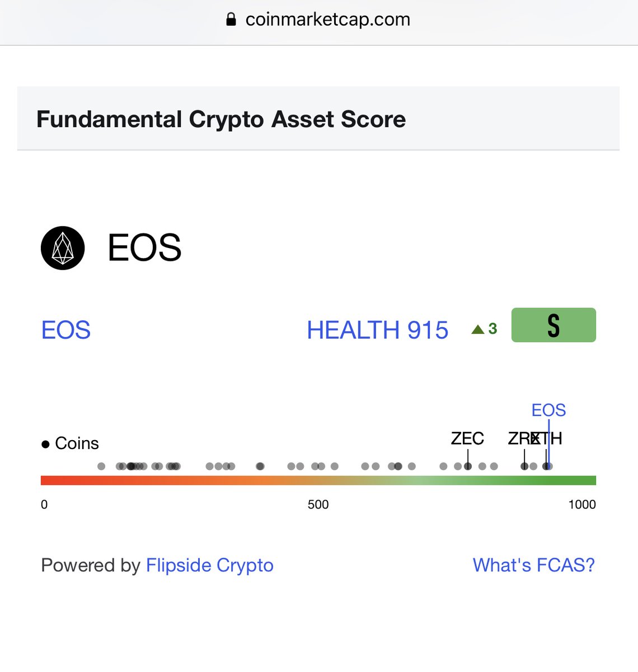Follow the Flipside Crypto link
Image resolution: width=638 pixels, height=672 pixels.
[x=209, y=565]
